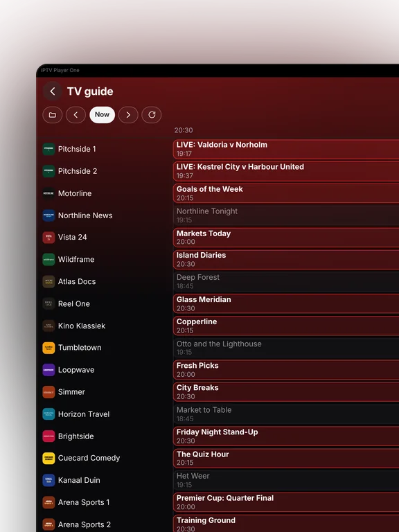Open the Training Ground programme
Viewport: 399px width, 532px height.
(x=286, y=524)
